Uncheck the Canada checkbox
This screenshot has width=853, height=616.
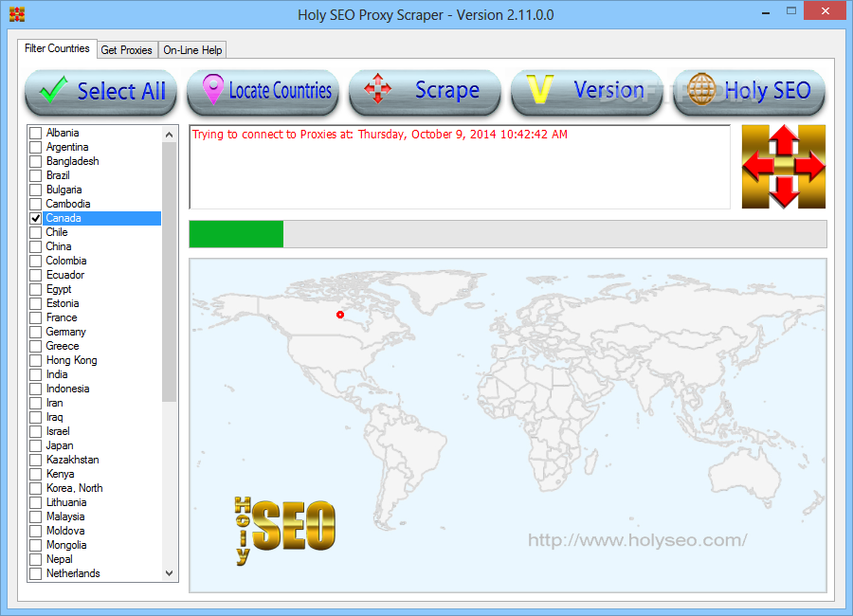(x=35, y=218)
